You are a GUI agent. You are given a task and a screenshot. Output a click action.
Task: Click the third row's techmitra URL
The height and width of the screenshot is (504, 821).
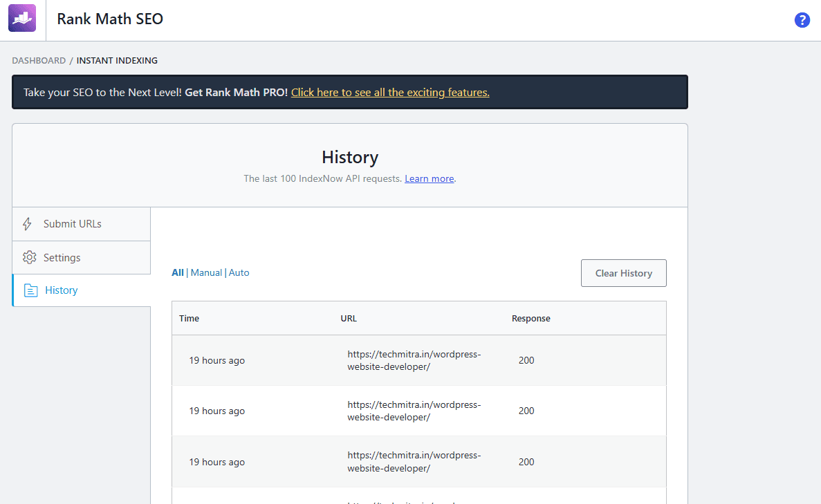pos(414,462)
